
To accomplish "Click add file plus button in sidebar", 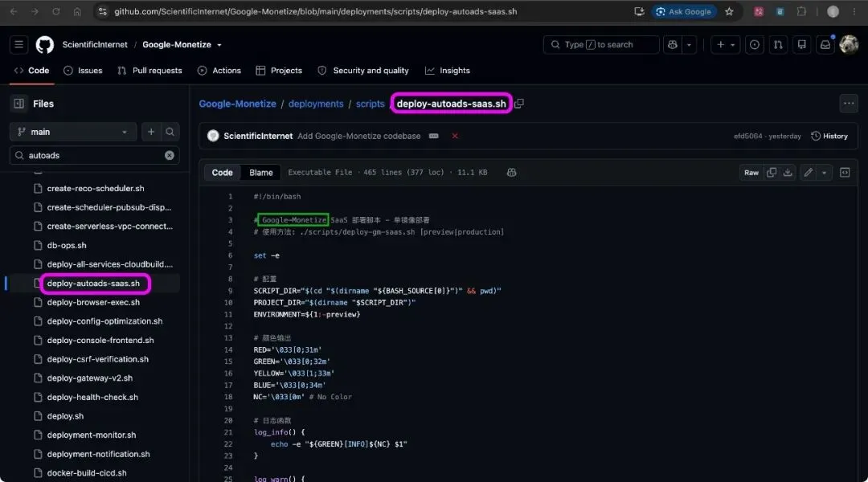I will pyautogui.click(x=150, y=132).
